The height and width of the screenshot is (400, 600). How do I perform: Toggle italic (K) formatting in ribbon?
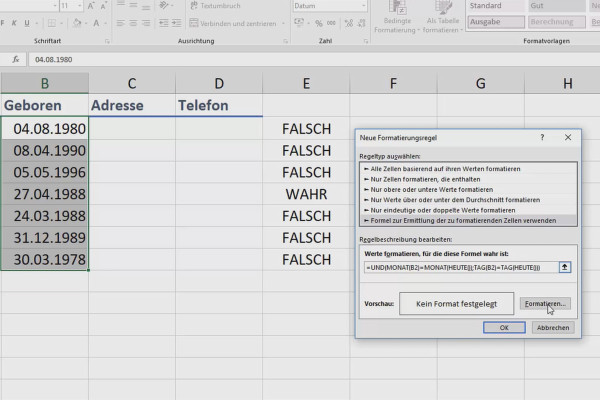(x=14, y=23)
